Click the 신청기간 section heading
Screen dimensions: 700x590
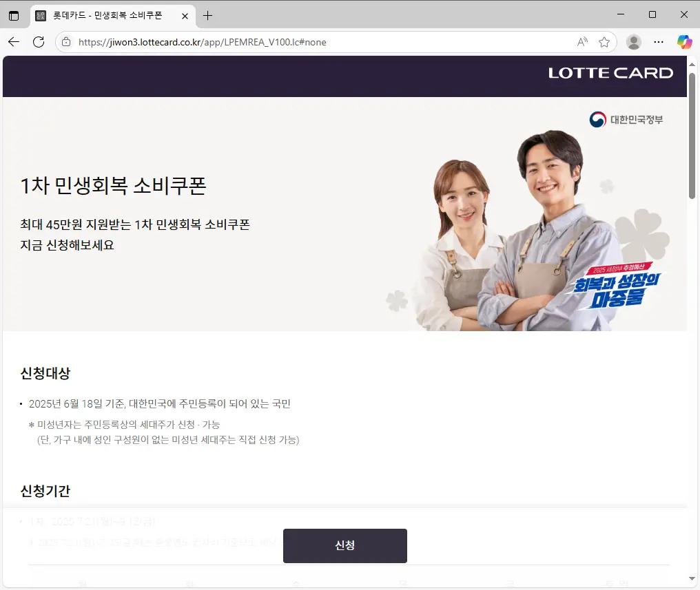pyautogui.click(x=45, y=491)
